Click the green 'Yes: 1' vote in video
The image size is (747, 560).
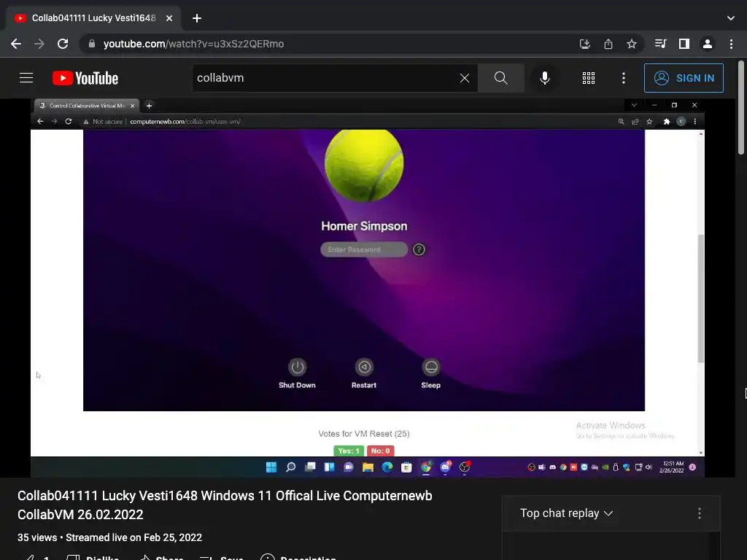click(349, 451)
